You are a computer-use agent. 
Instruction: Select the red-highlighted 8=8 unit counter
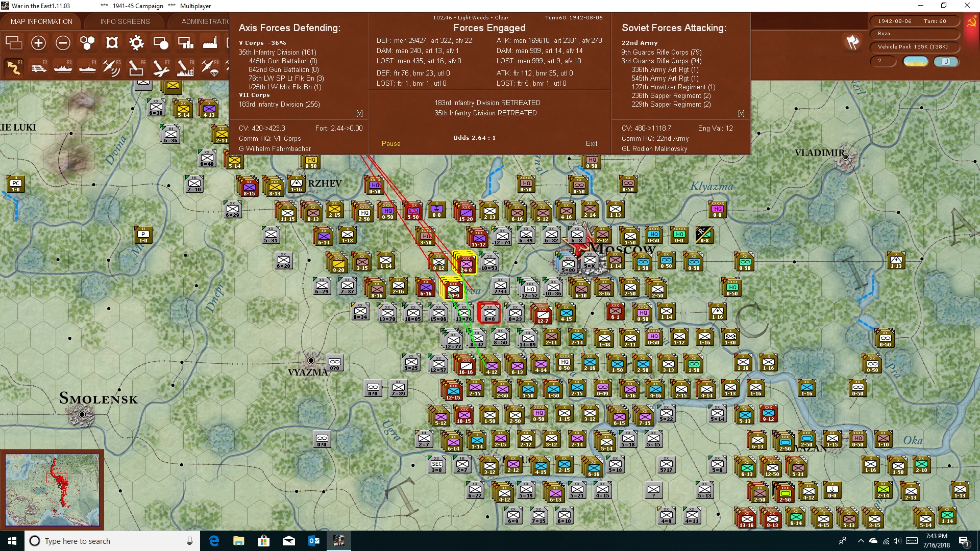pyautogui.click(x=489, y=312)
